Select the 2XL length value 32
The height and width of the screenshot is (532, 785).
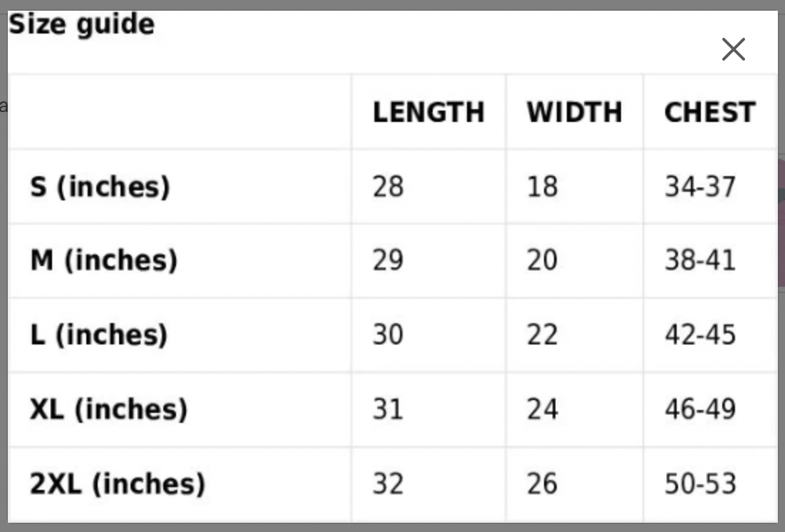pyautogui.click(x=388, y=484)
